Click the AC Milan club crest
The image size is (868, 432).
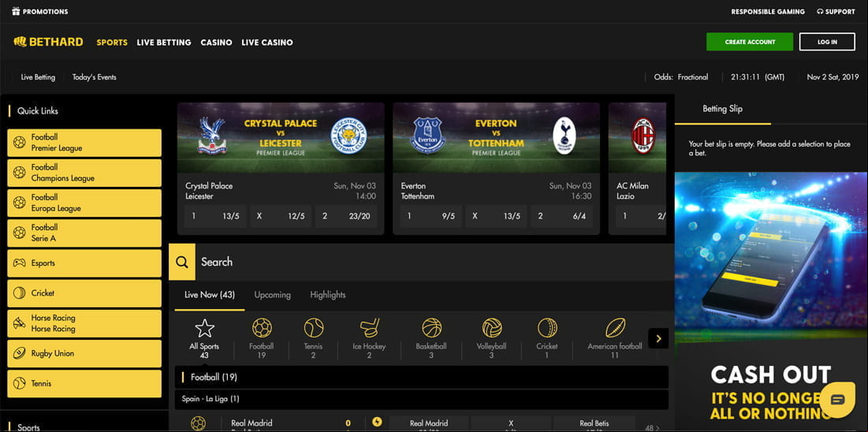coord(643,136)
